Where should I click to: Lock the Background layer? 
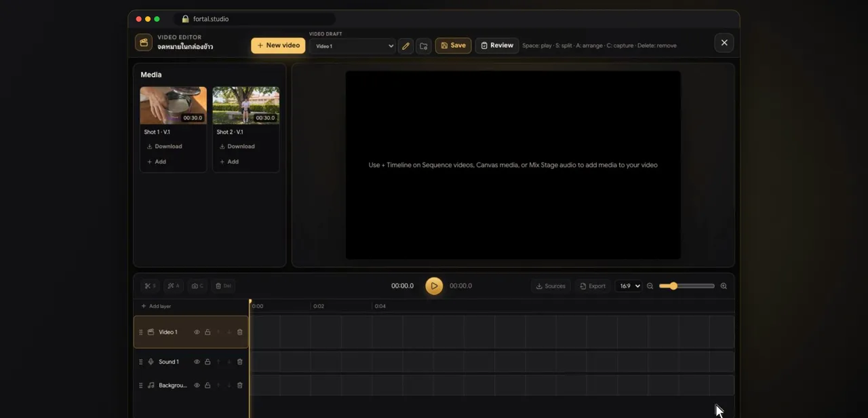pos(208,385)
